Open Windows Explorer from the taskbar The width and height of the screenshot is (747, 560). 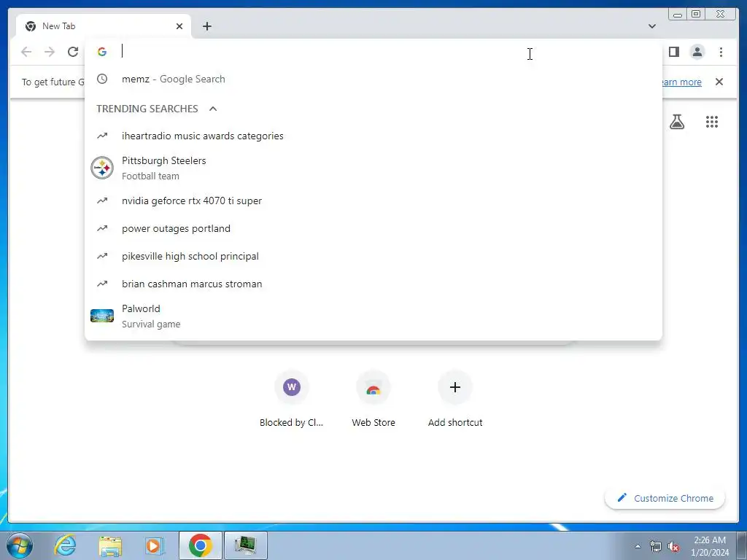(110, 545)
